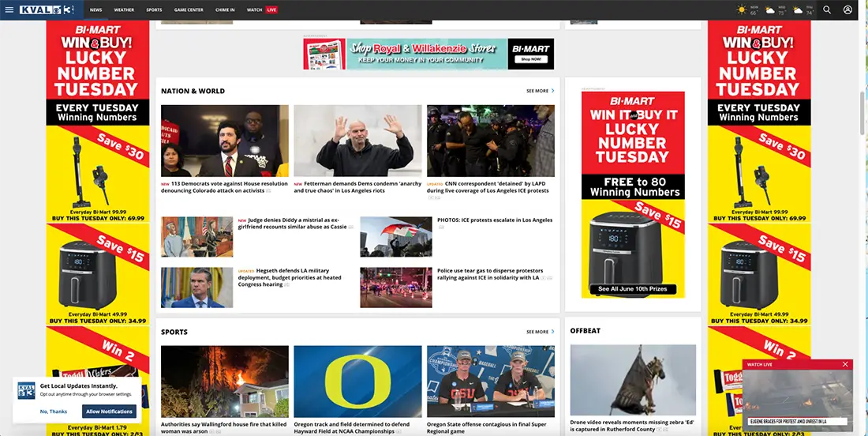The width and height of the screenshot is (868, 436).
Task: Click the Shop Royal & Willakenzie Stores banner
Action: pos(428,54)
